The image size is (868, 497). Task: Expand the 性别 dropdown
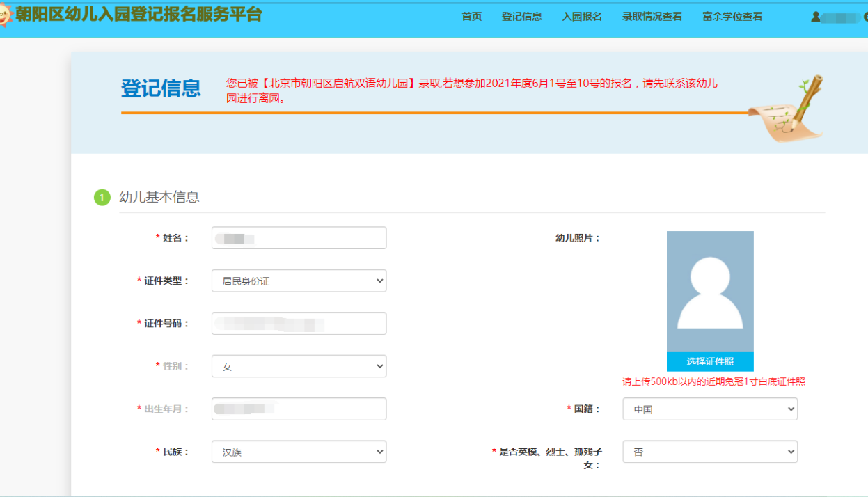point(299,366)
